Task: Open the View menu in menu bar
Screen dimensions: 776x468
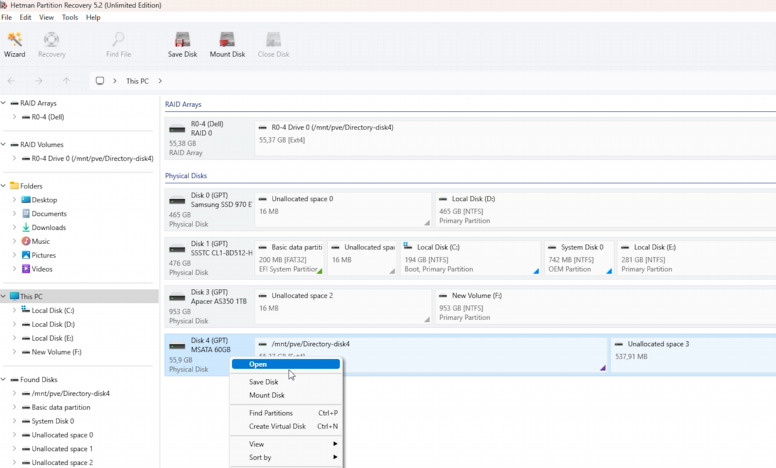Action: (x=47, y=17)
